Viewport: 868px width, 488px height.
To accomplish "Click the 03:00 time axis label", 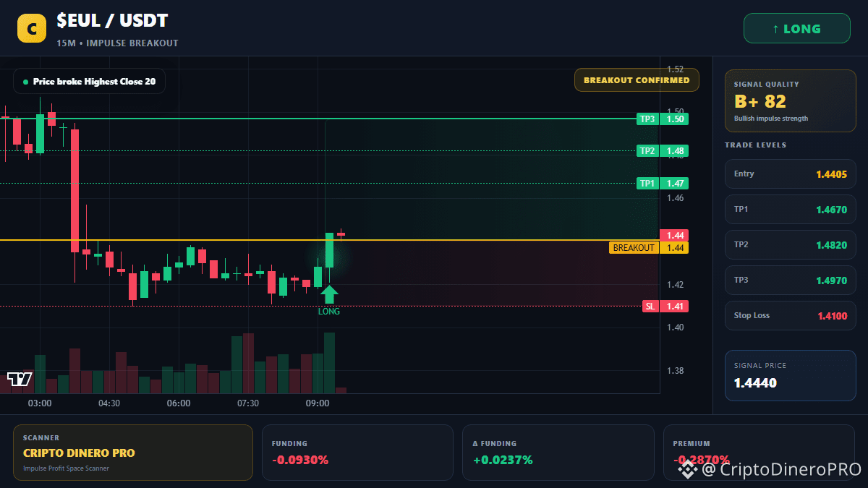I will coord(40,403).
